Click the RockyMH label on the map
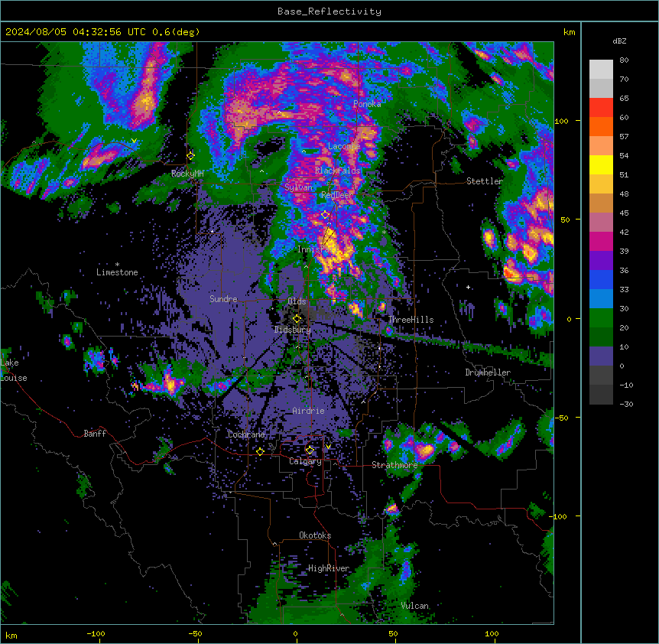Viewport: 659px width, 644px height. [x=187, y=173]
